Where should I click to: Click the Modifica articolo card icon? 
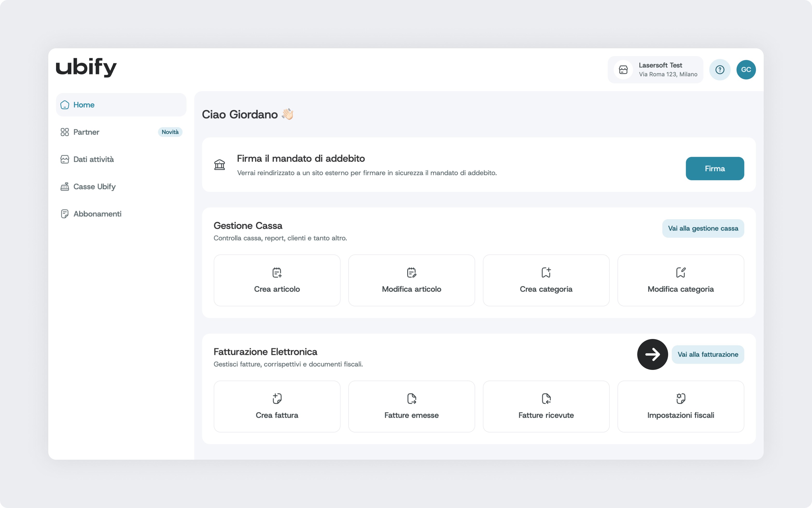(x=411, y=273)
